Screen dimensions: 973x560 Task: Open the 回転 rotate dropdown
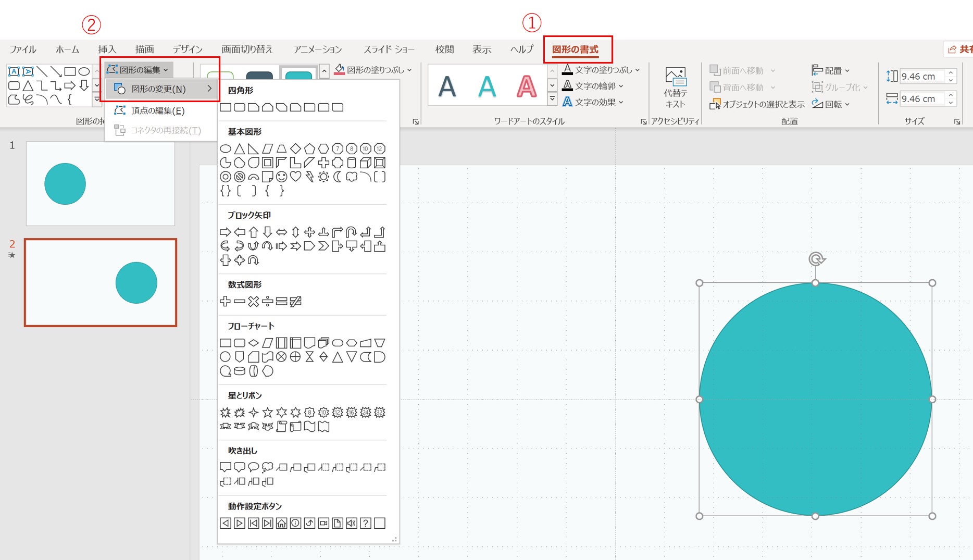(x=831, y=104)
